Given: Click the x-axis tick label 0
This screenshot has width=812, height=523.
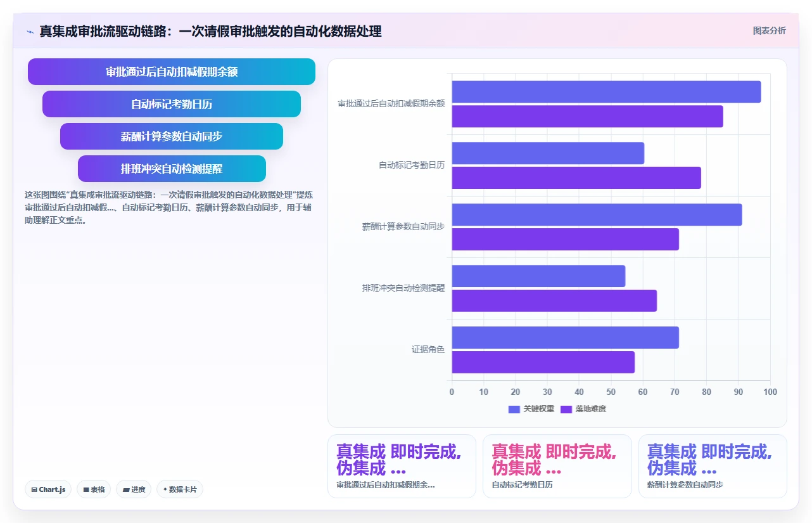Looking at the screenshot, I should tap(452, 392).
